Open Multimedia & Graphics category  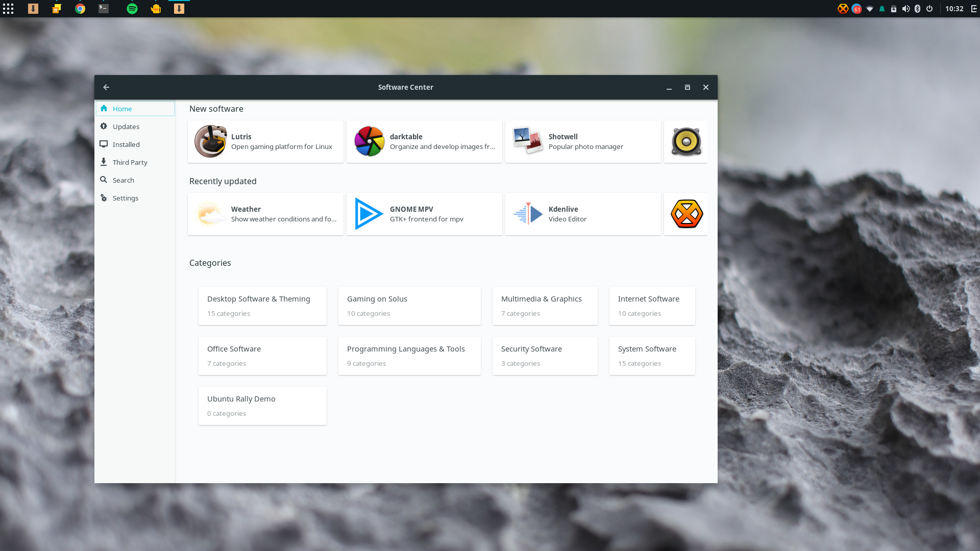pos(545,306)
